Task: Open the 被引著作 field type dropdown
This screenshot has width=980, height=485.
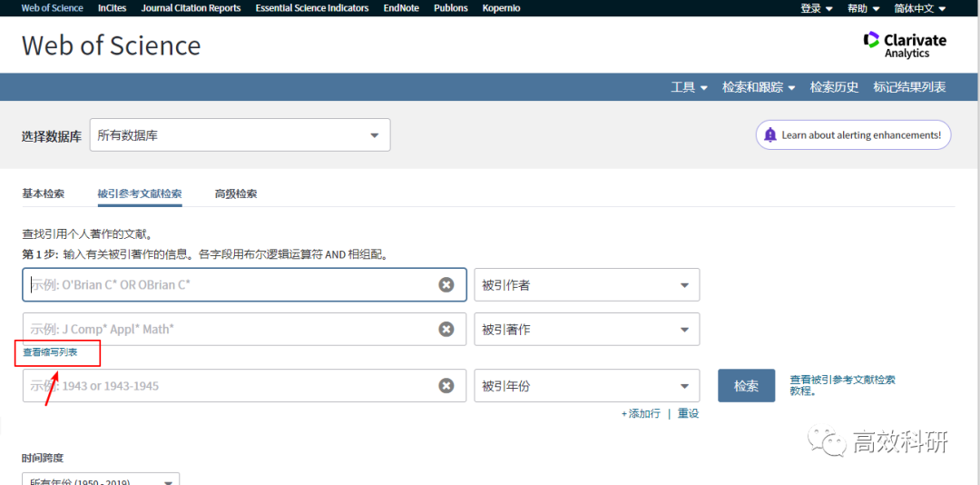Action: 587,329
